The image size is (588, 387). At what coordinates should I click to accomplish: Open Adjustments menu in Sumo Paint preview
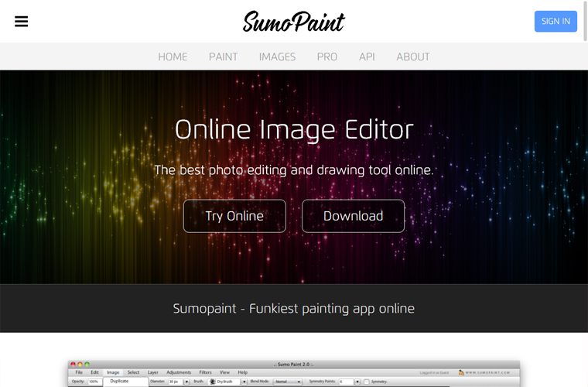(x=179, y=372)
